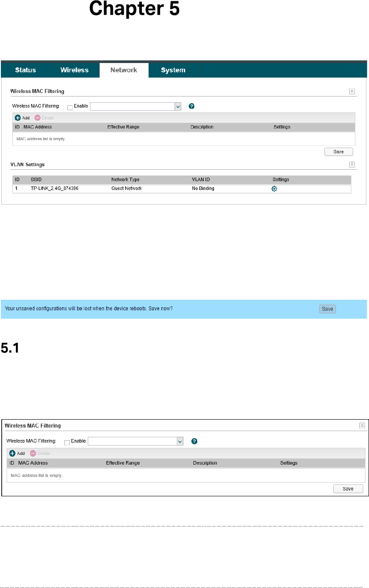369x588 pixels.
Task: Click the VLAN ID column header
Action: pos(201,180)
